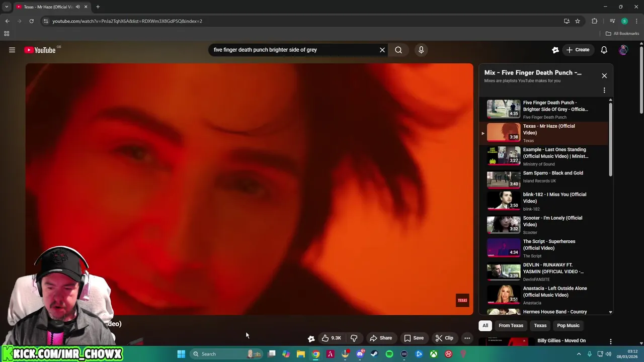The image size is (644, 362).
Task: Start voice search with the microphone
Action: click(x=421, y=50)
